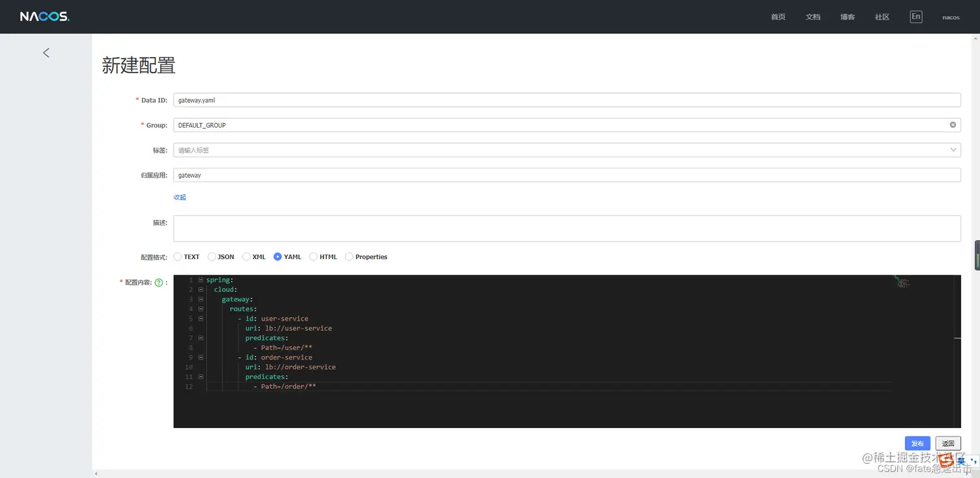Collapse the gateway: block on line 3
Image resolution: width=980 pixels, height=478 pixels.
201,299
